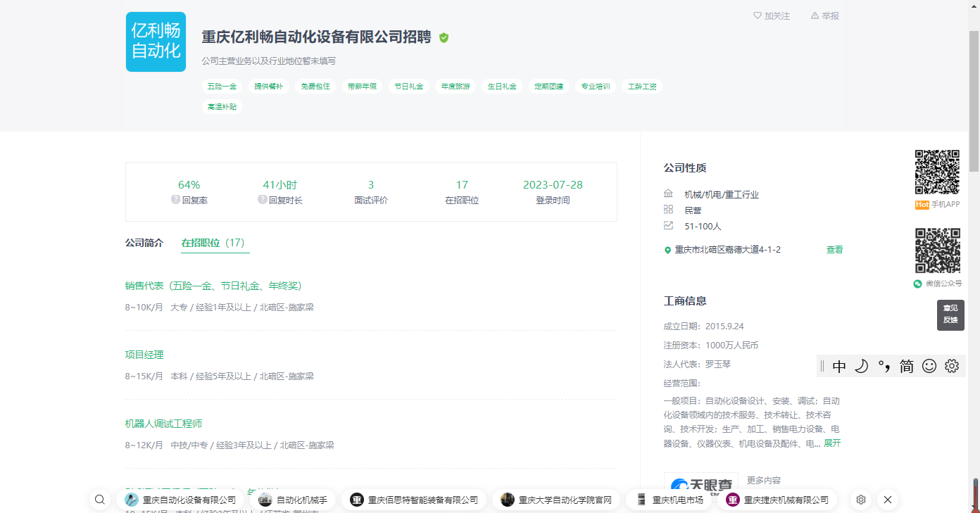Screen dimensions: 980x513
Task: Click the 天眼查 logo
Action: pos(701,485)
